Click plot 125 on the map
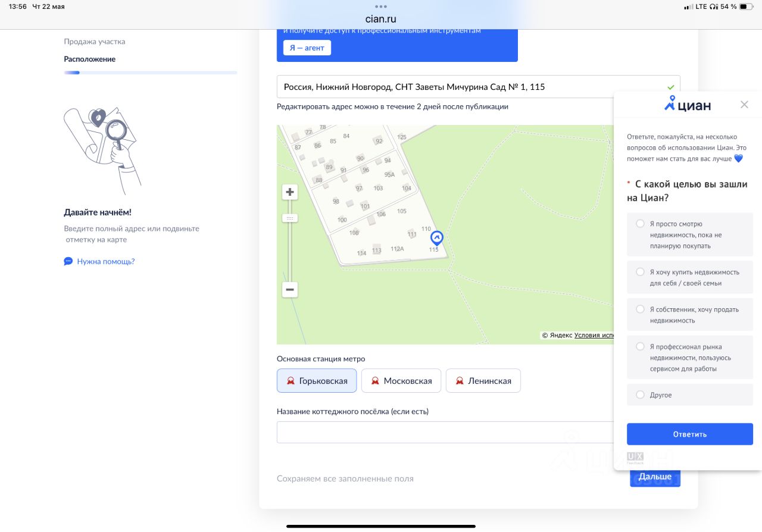Screen dimensions: 762x532 tap(402, 137)
